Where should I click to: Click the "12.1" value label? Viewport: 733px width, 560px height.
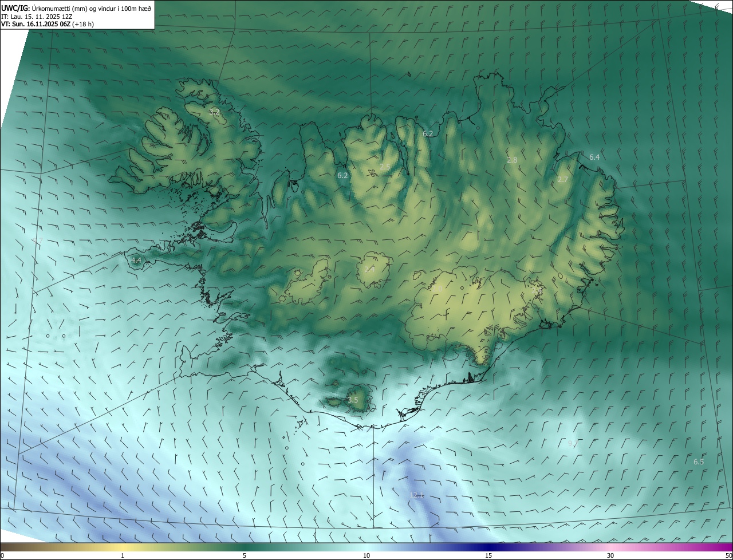point(416,495)
